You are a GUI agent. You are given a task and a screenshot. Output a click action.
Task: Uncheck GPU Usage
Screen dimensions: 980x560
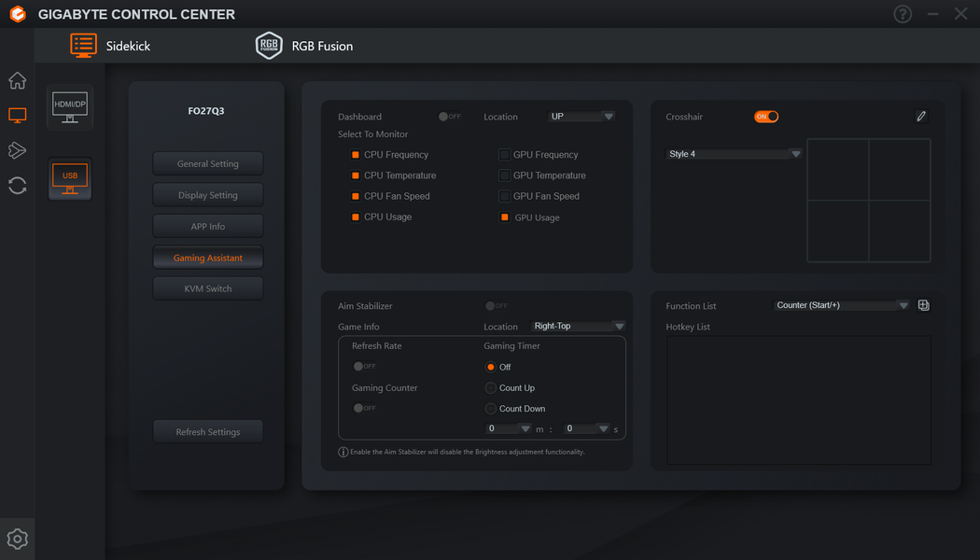point(504,217)
